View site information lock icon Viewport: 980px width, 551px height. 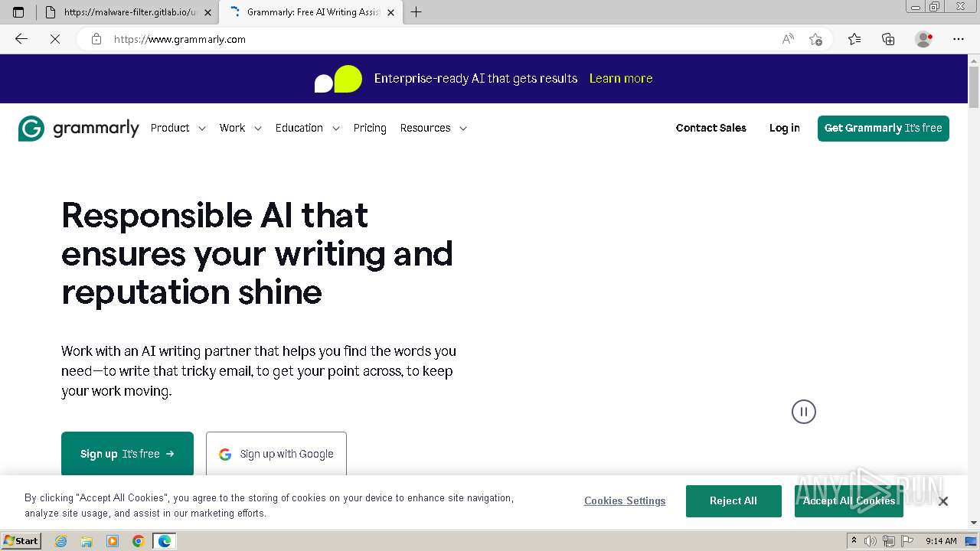[96, 39]
